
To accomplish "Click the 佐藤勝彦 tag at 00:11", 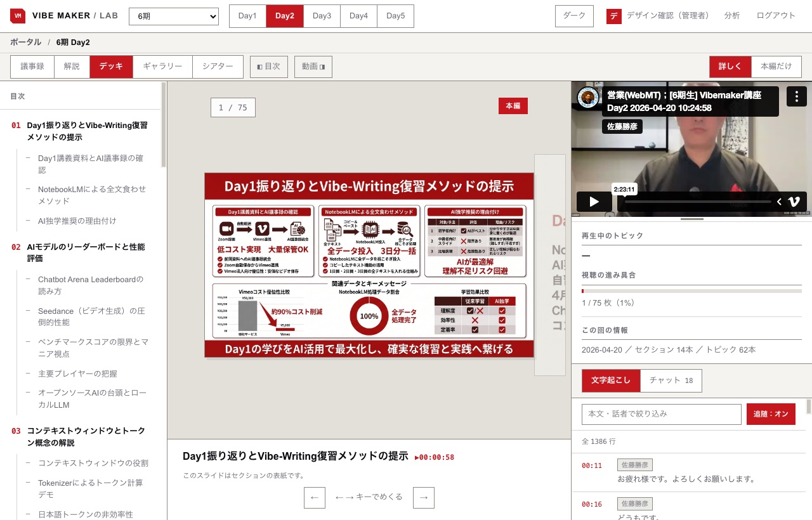I will [x=635, y=465].
